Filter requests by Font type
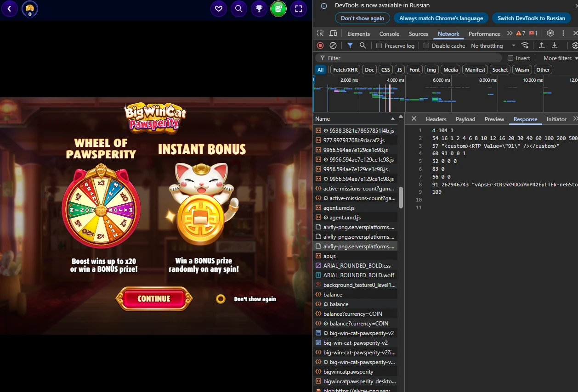578x392 pixels. click(414, 70)
